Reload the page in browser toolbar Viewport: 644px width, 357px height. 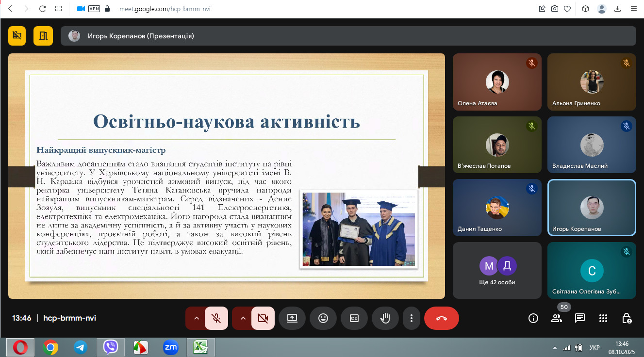click(x=42, y=9)
